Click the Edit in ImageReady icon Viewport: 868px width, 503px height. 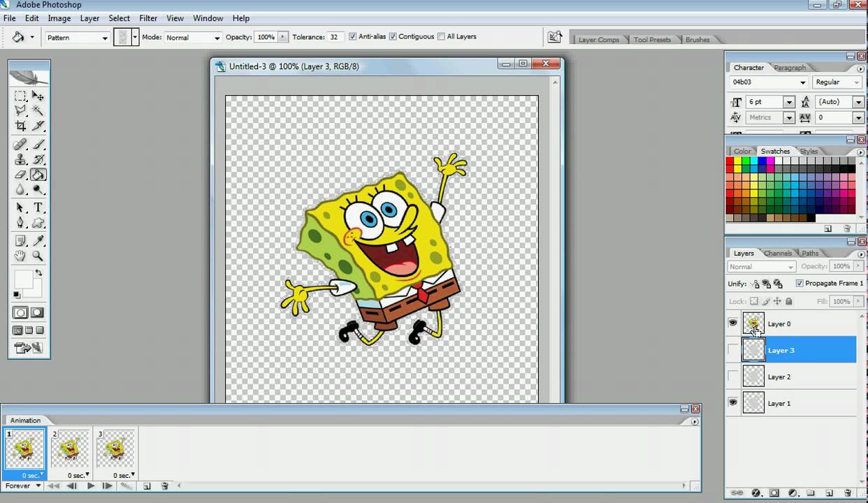coord(29,347)
